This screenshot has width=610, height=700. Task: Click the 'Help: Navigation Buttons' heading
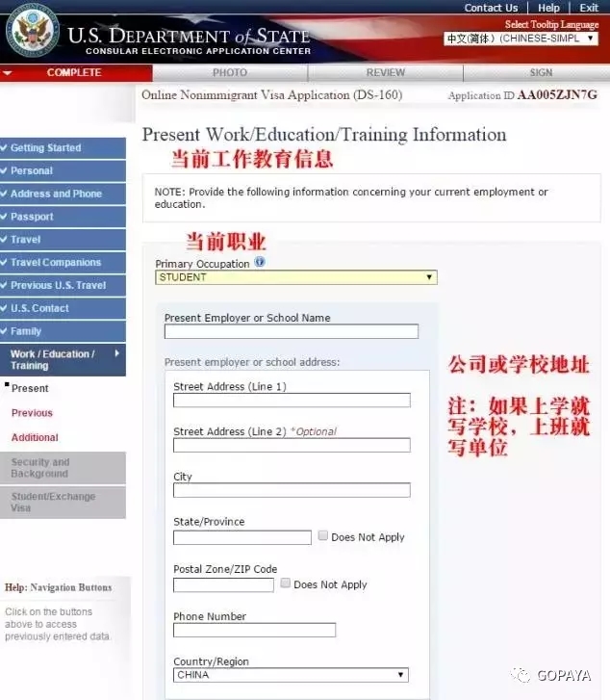tap(59, 587)
